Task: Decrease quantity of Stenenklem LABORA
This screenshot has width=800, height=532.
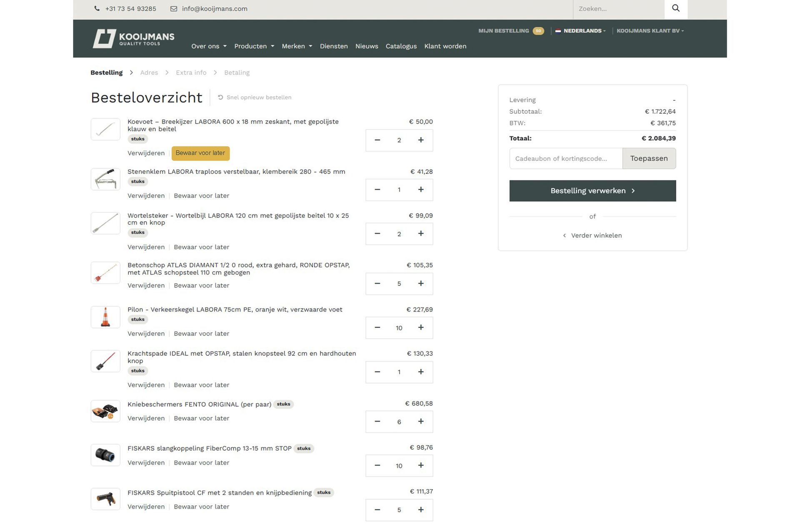Action: [377, 190]
